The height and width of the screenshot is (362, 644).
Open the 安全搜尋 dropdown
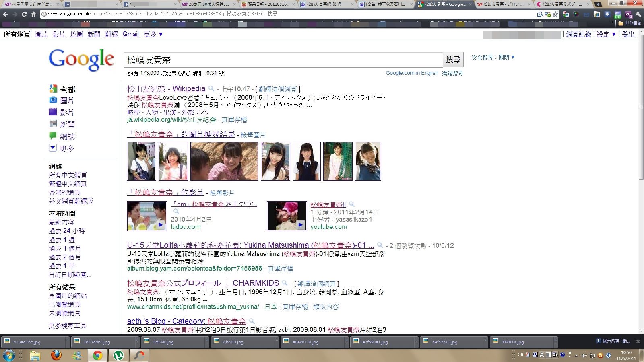coord(493,57)
